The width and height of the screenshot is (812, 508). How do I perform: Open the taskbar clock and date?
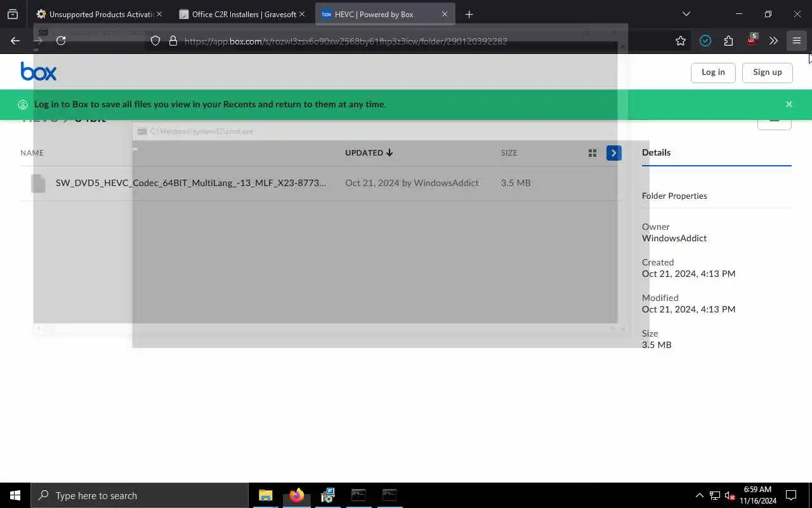click(x=757, y=495)
